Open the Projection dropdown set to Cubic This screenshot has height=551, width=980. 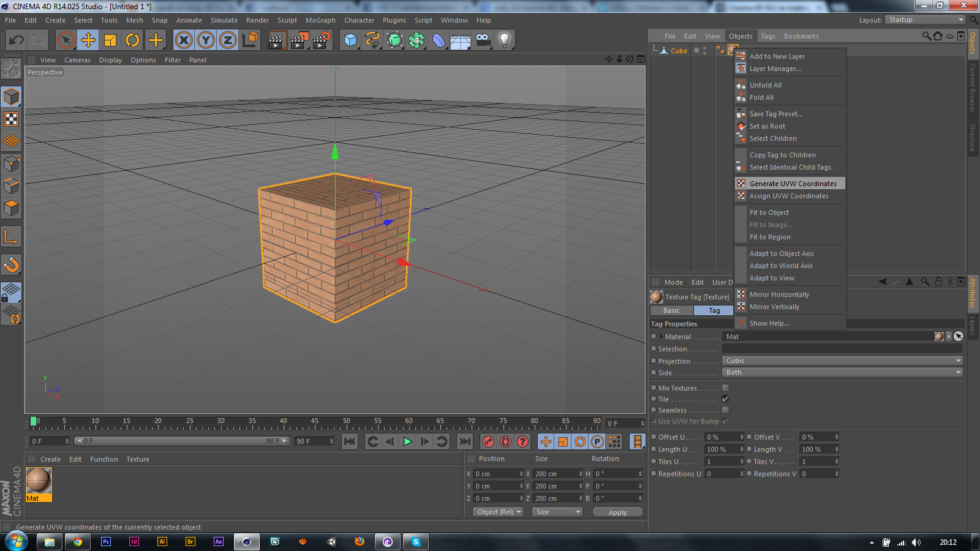(842, 361)
